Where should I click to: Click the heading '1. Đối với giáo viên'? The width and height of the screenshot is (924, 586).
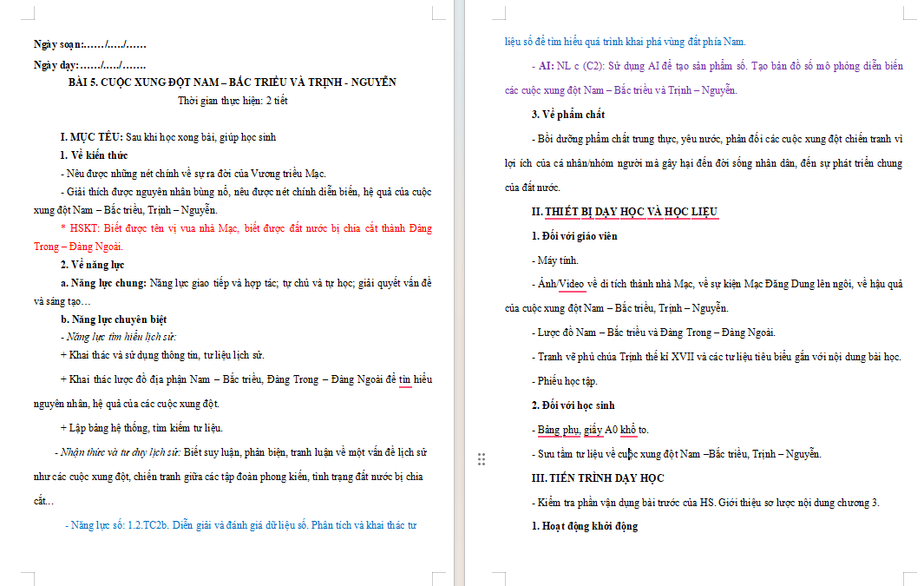pyautogui.click(x=574, y=236)
